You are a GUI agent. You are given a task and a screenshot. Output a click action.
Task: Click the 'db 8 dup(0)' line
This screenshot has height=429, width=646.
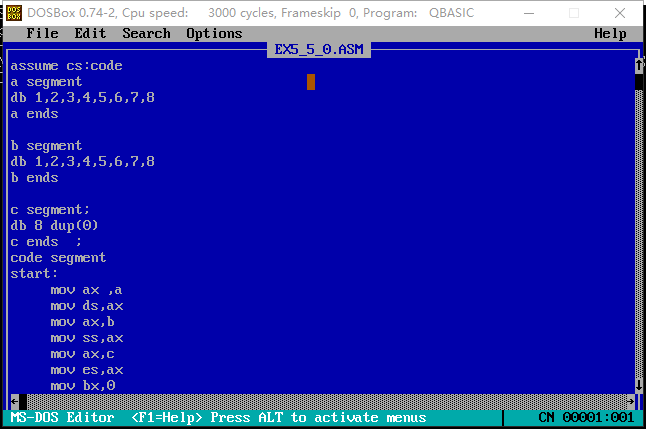[54, 225]
